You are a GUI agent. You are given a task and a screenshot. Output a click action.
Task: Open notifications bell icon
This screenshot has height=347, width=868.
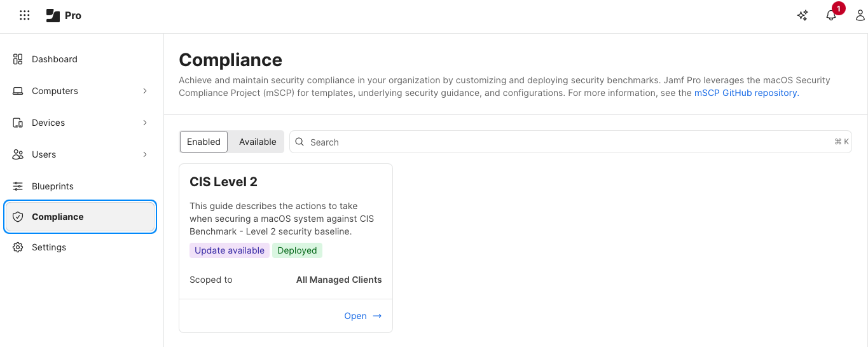pos(831,15)
